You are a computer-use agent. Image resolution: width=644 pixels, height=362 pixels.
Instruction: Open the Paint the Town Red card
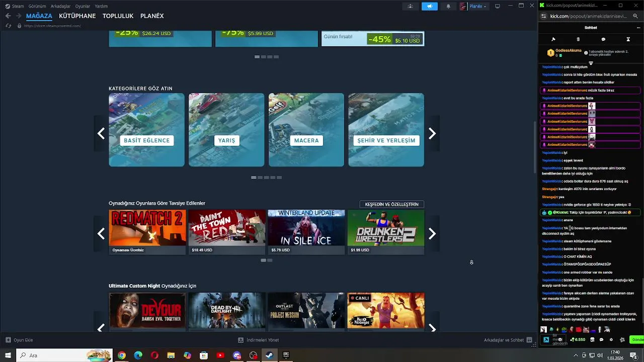pos(227,232)
